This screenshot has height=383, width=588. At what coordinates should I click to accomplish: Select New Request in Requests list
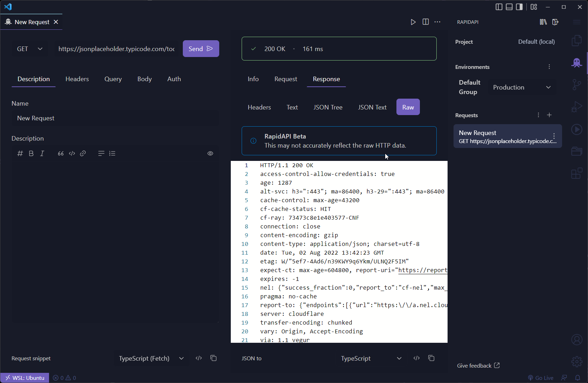(508, 136)
